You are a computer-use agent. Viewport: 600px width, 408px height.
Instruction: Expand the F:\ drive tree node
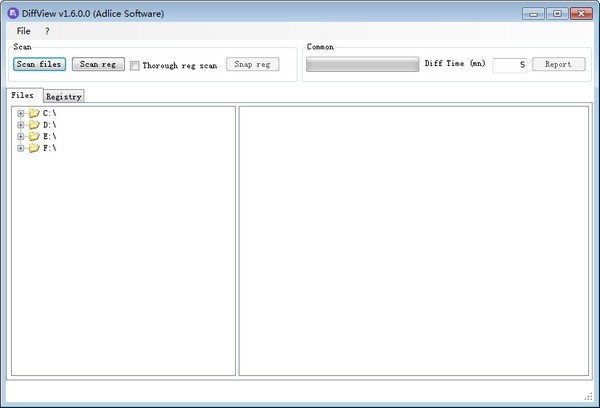click(21, 148)
